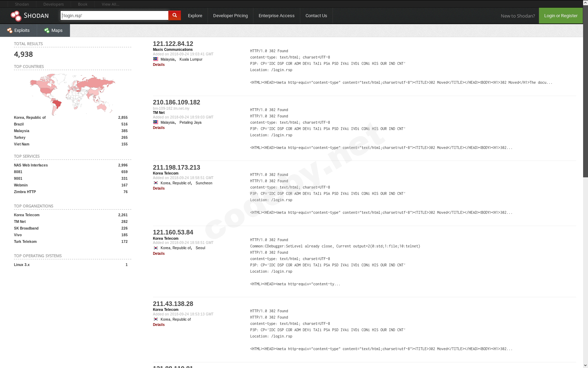Click the Login or Register button
The image size is (588, 368).
click(560, 15)
